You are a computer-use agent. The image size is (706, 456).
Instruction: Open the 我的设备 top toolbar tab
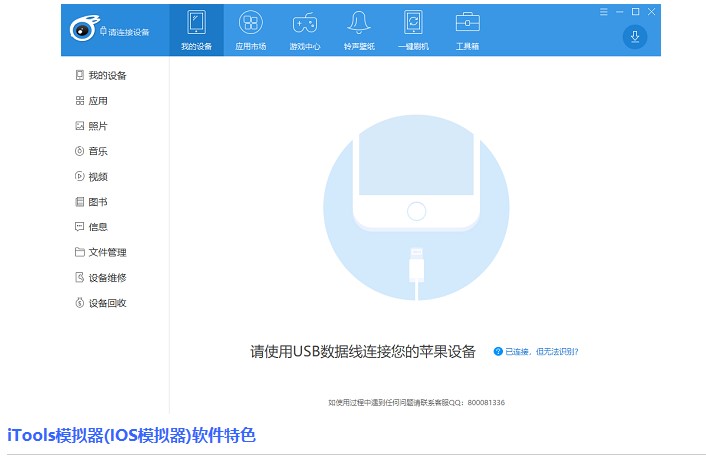point(196,30)
